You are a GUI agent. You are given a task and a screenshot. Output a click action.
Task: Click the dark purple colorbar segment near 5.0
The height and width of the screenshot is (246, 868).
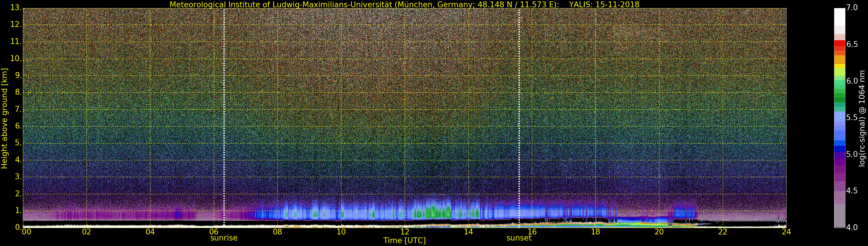pyautogui.click(x=839, y=155)
